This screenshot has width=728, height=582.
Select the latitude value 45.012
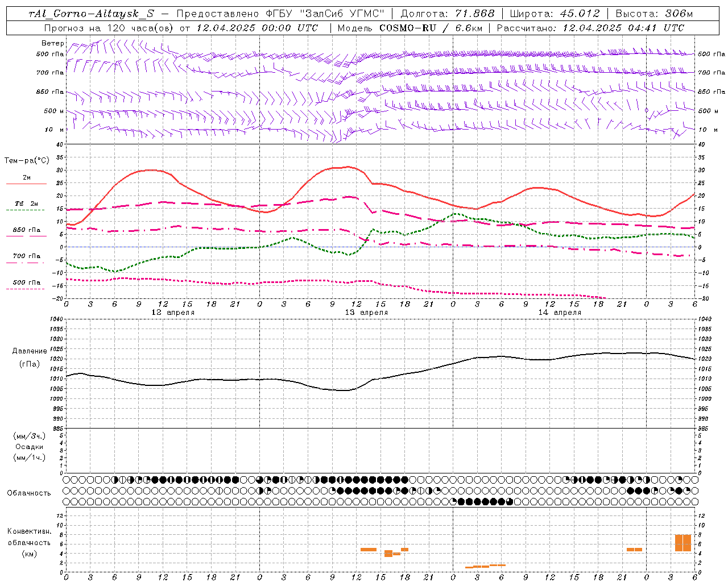580,14
